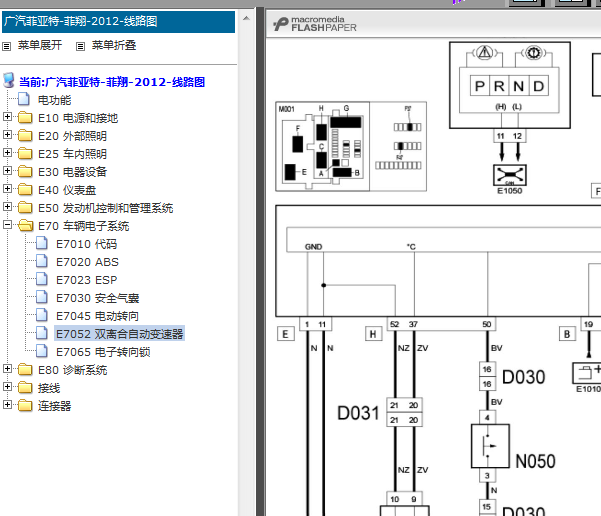Select the E25 车内照明 label
The width and height of the screenshot is (601, 516).
click(x=72, y=154)
